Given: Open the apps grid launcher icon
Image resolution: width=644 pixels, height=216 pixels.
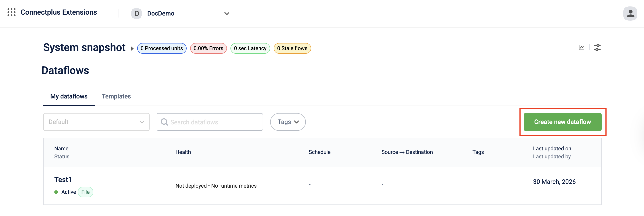Looking at the screenshot, I should [x=12, y=12].
